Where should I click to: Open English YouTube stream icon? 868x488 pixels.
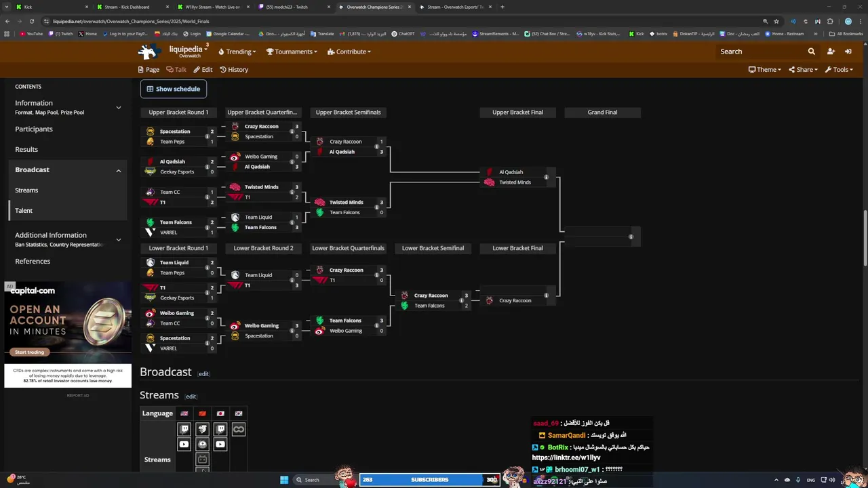click(184, 445)
